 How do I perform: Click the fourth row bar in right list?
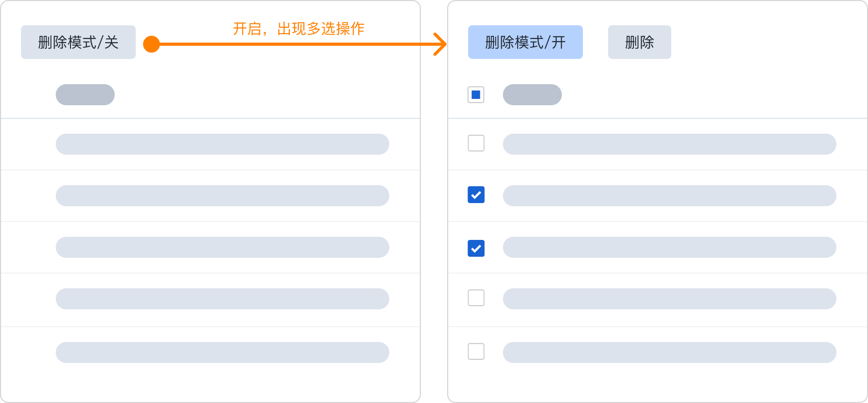(669, 299)
